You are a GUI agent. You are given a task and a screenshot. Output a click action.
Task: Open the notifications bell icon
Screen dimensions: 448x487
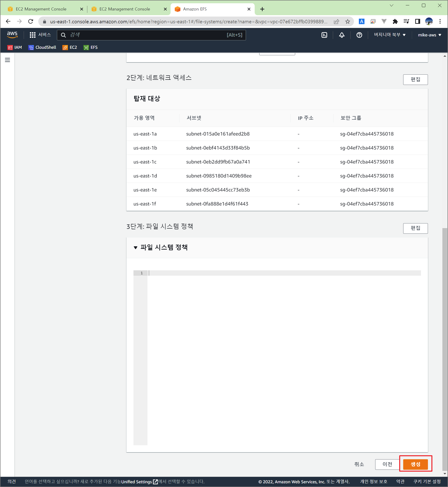(342, 35)
